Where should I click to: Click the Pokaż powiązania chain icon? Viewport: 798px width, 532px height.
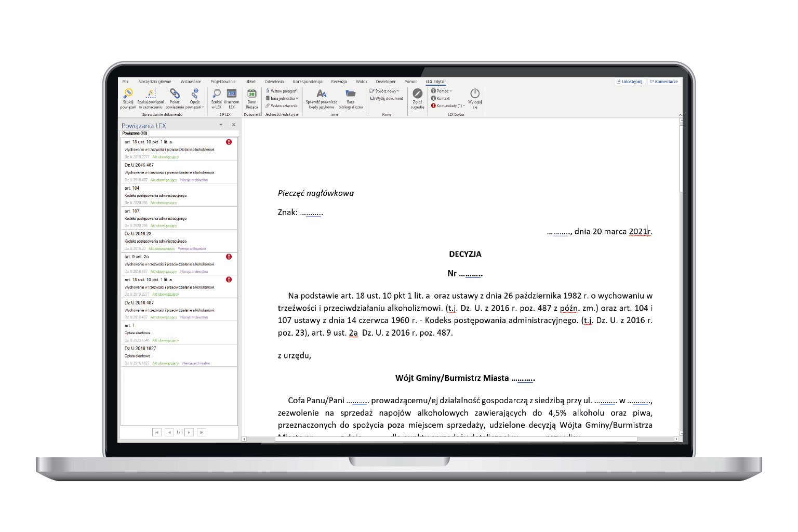tap(175, 94)
